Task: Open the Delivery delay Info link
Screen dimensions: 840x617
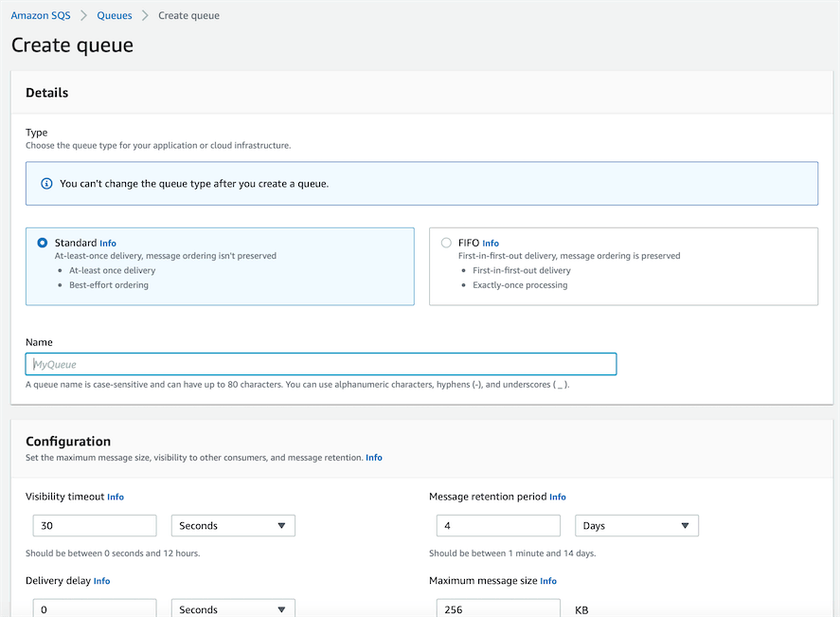Action: click(x=101, y=581)
